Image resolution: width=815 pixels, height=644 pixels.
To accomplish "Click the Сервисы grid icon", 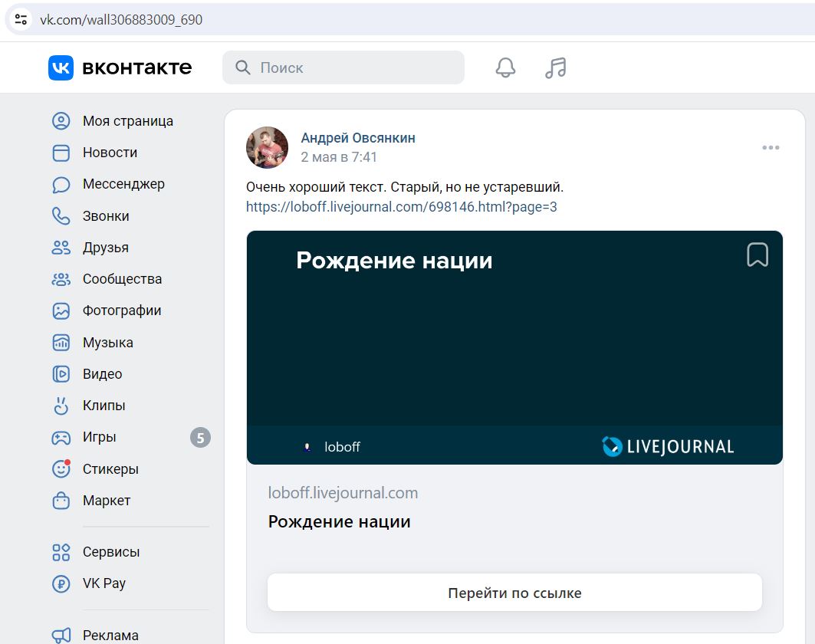I will click(x=61, y=552).
